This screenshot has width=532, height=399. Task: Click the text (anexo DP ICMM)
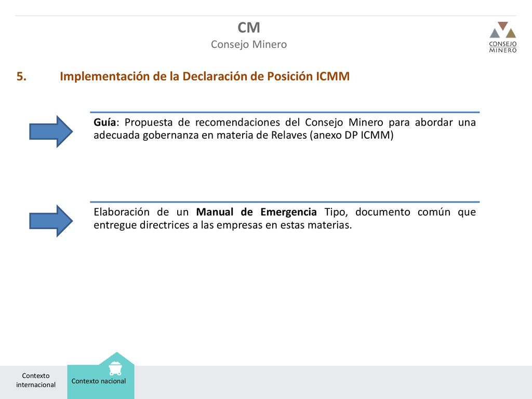pos(352,136)
